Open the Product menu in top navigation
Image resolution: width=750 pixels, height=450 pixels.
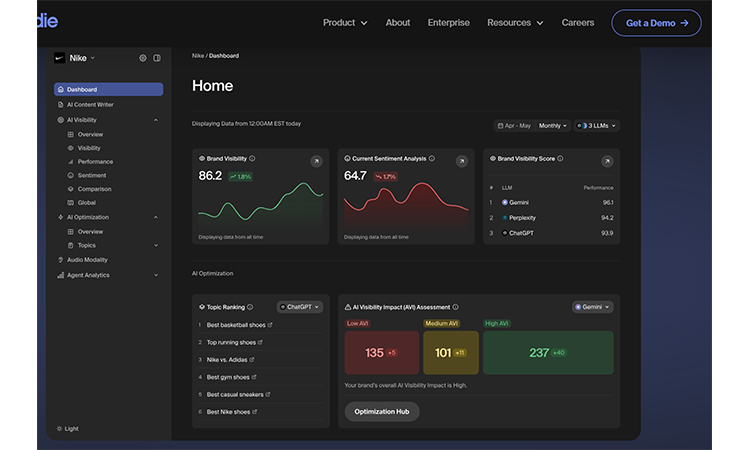(345, 22)
